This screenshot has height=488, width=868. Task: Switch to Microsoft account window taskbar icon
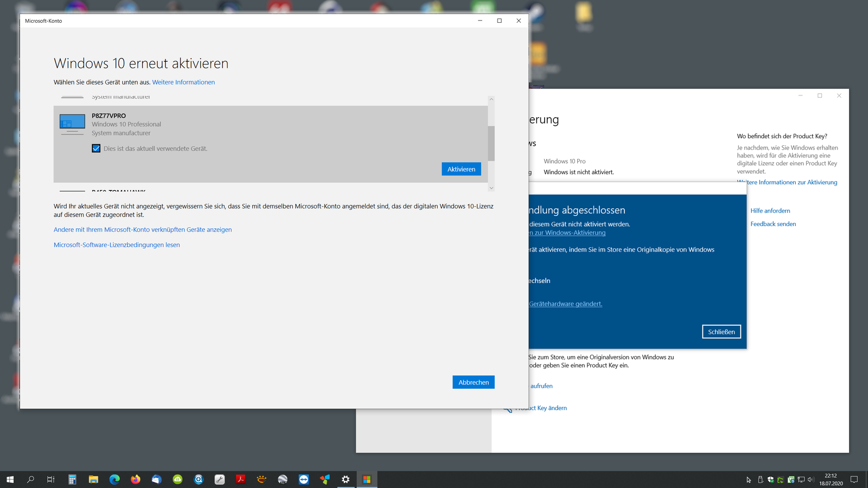(367, 479)
